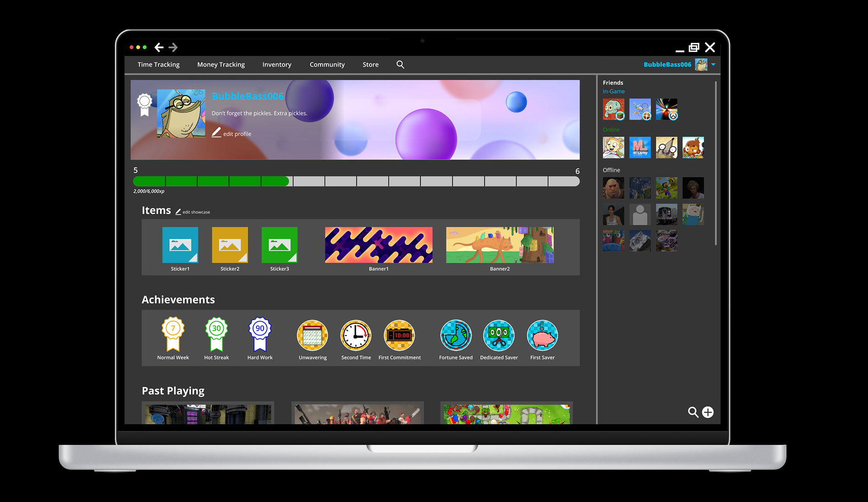The image size is (868, 502).
Task: Click the In-Game friends label
Action: (613, 91)
